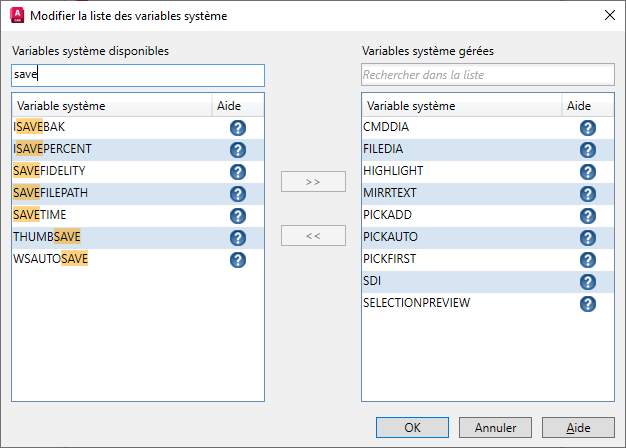Open help icon next to SAVETIME
Image resolution: width=626 pixels, height=448 pixels.
[x=238, y=215]
